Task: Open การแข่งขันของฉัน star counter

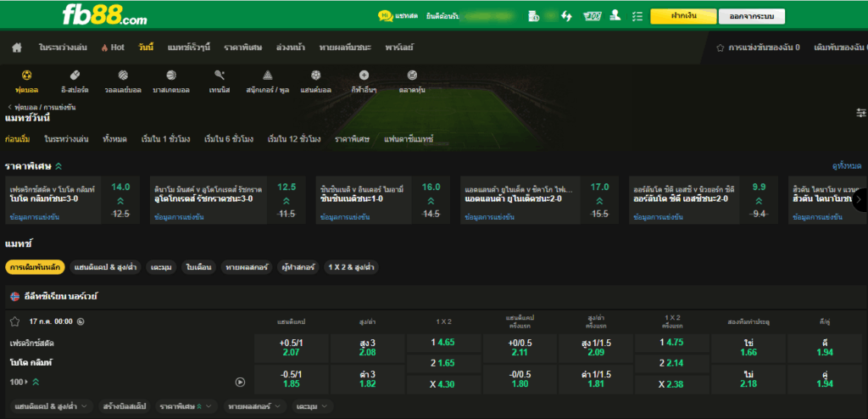Action: click(x=758, y=47)
